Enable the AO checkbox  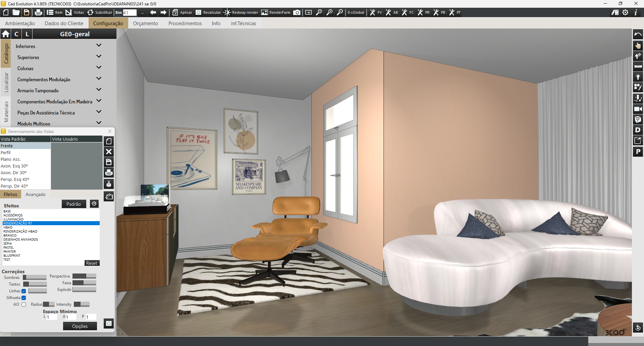point(24,304)
